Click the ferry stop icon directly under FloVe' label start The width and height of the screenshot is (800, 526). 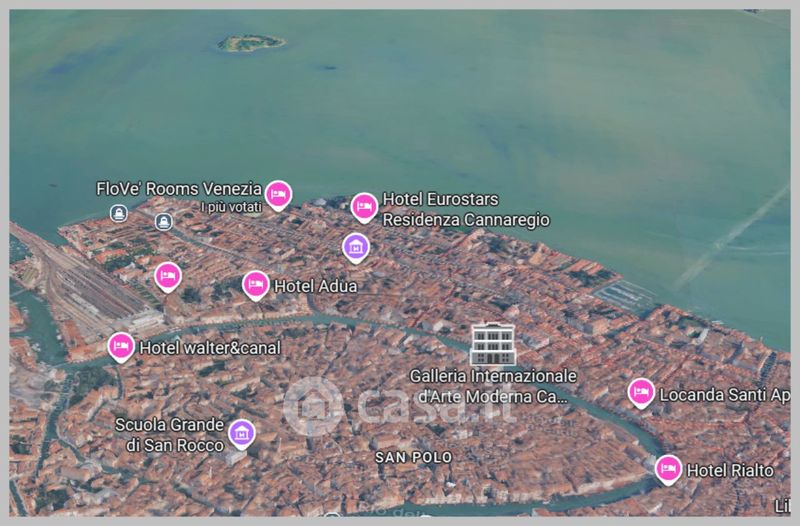119,212
